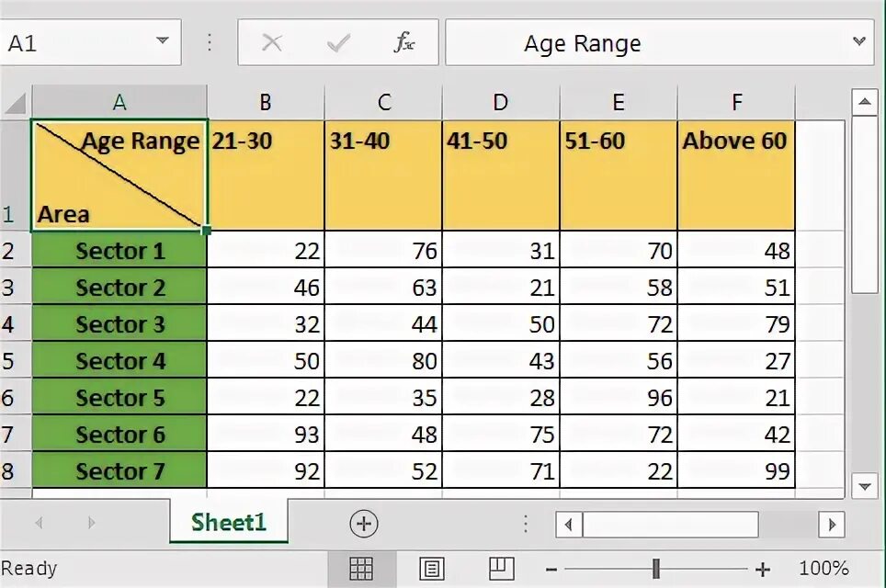Click cell with value 99
The image size is (886, 588).
[736, 470]
